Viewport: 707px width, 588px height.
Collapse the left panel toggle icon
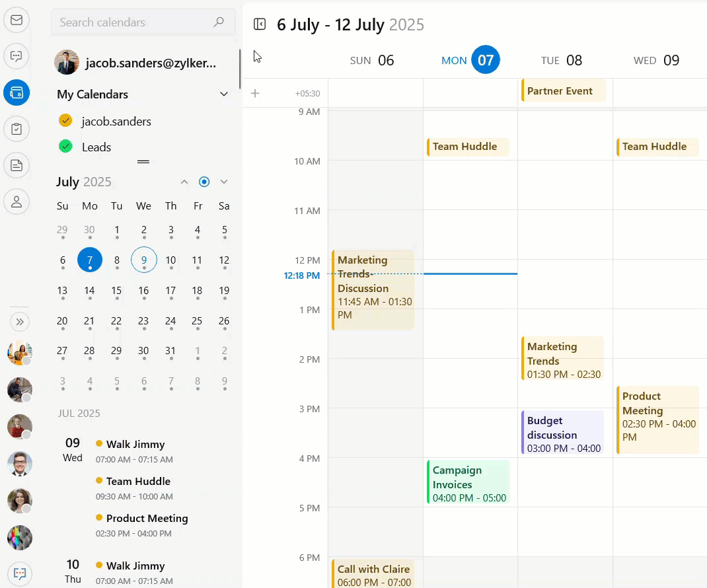click(x=260, y=24)
